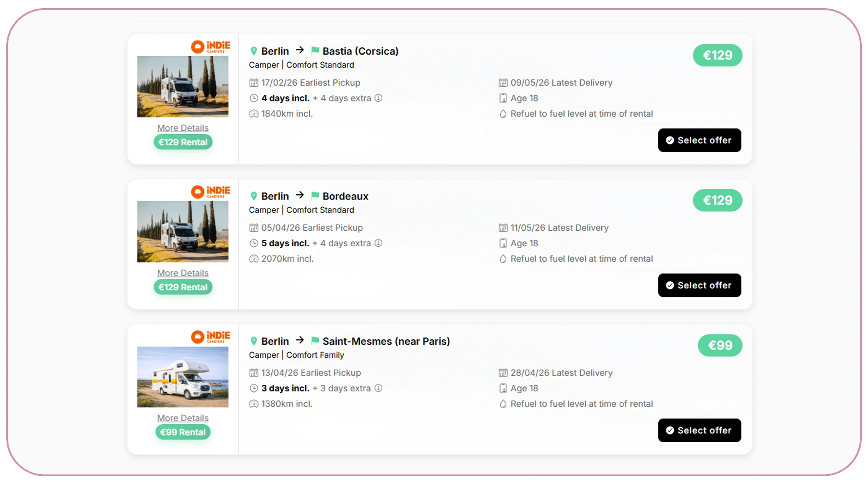Click €129 Rental badge on Bordeaux card
The height and width of the screenshot is (484, 868).
coord(183,287)
